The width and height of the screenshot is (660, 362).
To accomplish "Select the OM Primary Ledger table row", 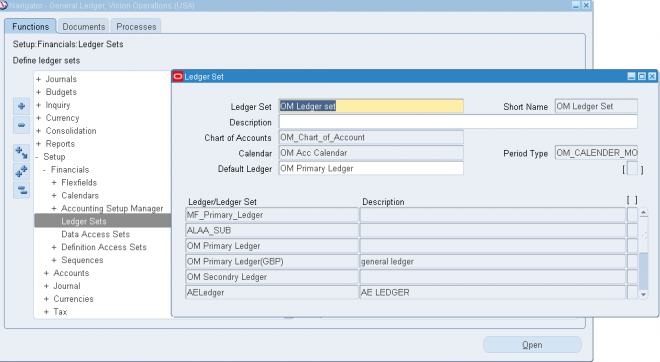I will [272, 246].
